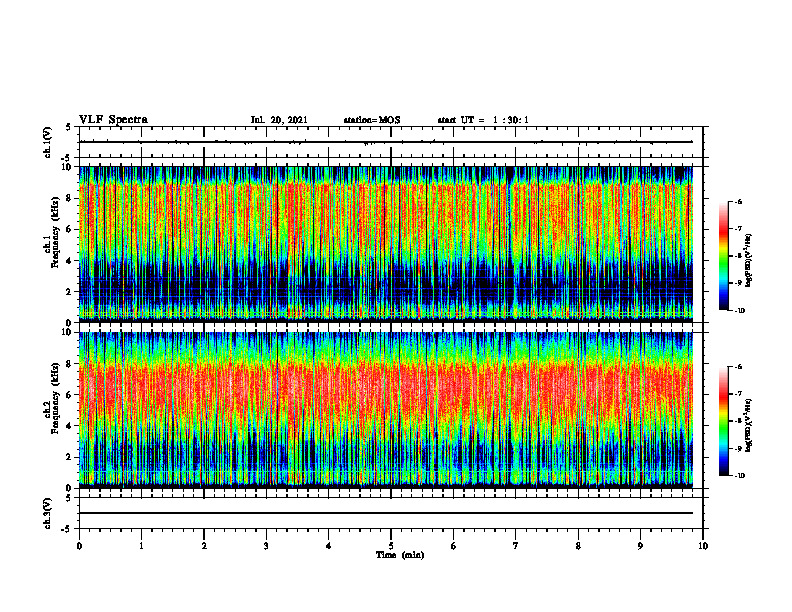Click the "8" kHz tick on ch.1 axis

tap(70, 198)
